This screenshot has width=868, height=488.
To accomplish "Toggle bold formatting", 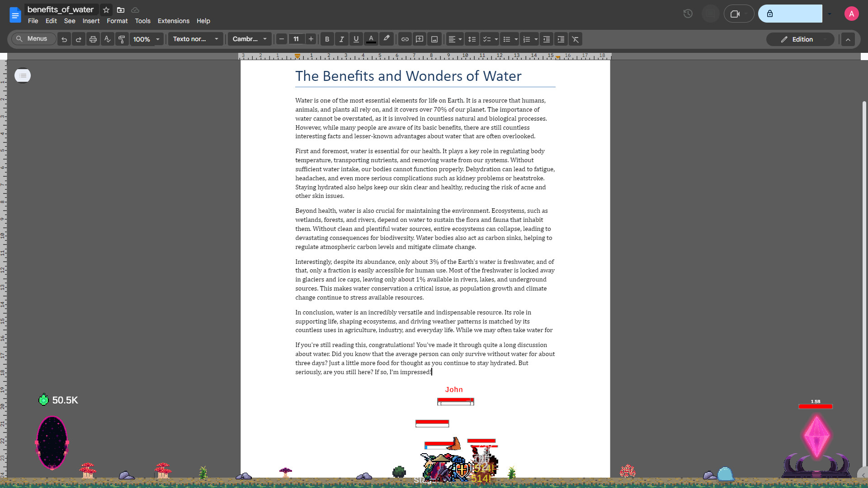I will click(x=327, y=39).
